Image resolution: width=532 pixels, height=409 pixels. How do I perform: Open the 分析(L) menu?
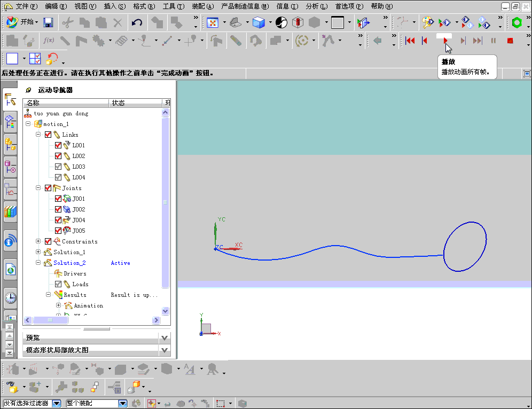(x=317, y=6)
